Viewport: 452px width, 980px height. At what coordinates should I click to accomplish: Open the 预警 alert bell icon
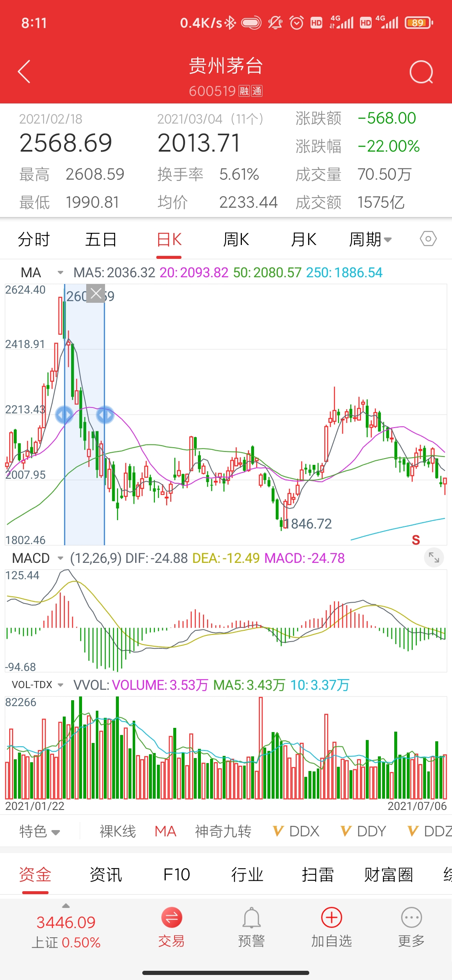coord(252,918)
